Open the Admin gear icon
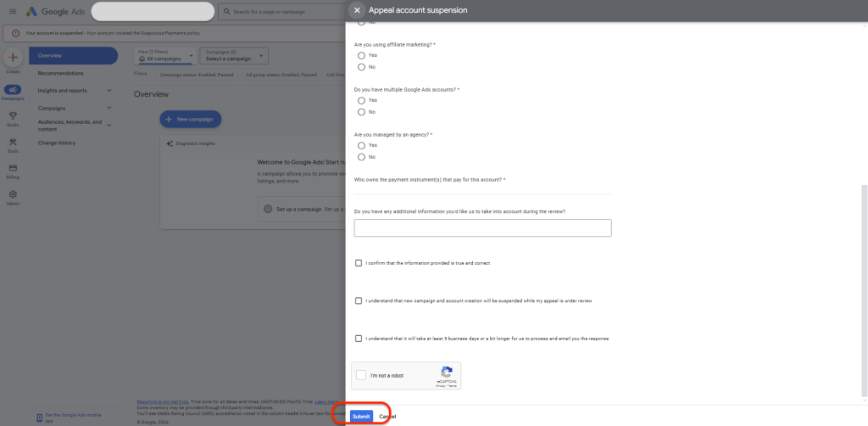868x426 pixels. tap(13, 195)
